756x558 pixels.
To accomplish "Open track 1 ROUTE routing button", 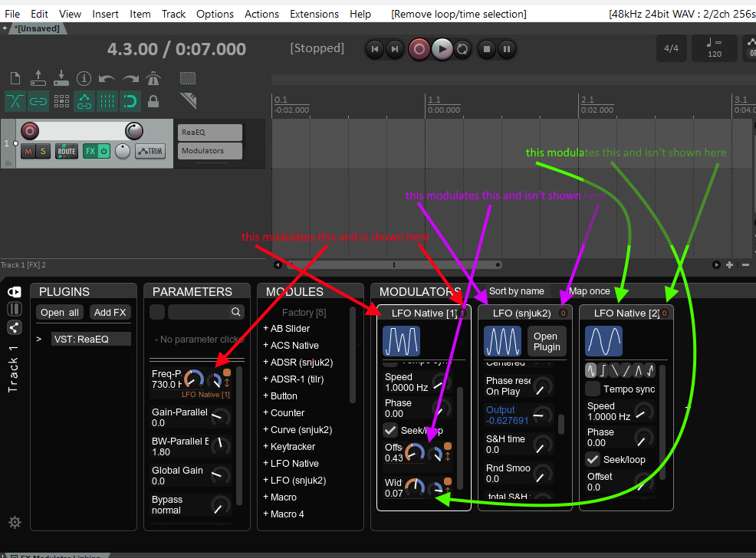I will coord(67,151).
